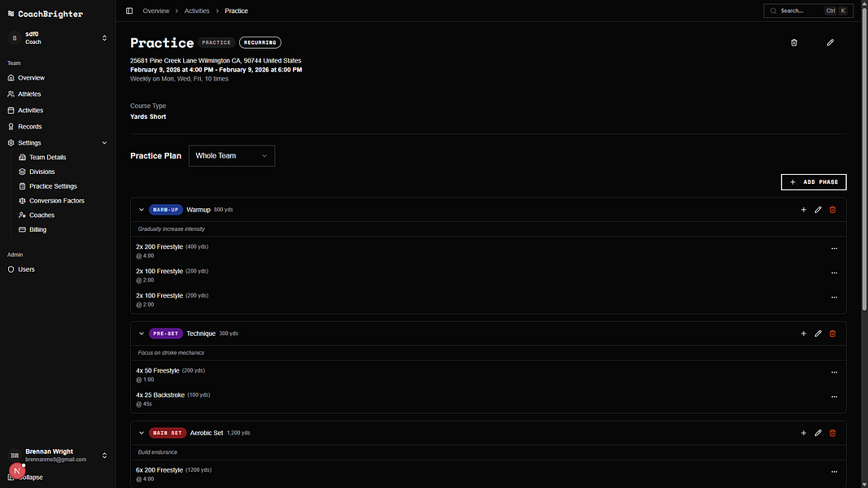This screenshot has height=488, width=868.
Task: Add a set to the Aerobic Set phase
Action: [x=803, y=434]
